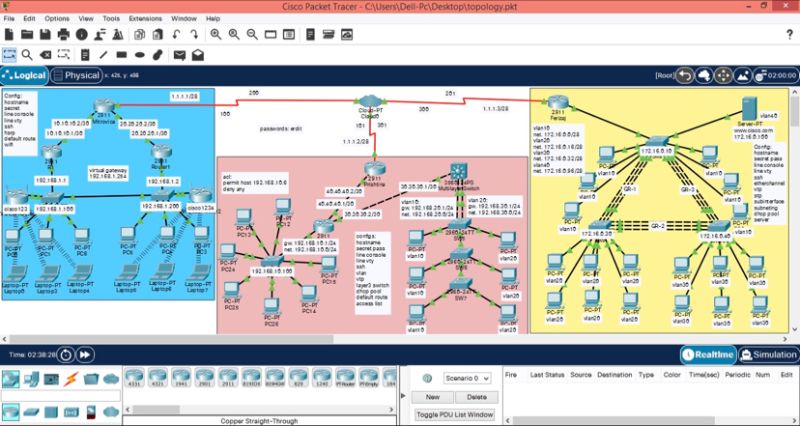The width and height of the screenshot is (800, 426).
Task: Click the New scenario button
Action: click(433, 396)
